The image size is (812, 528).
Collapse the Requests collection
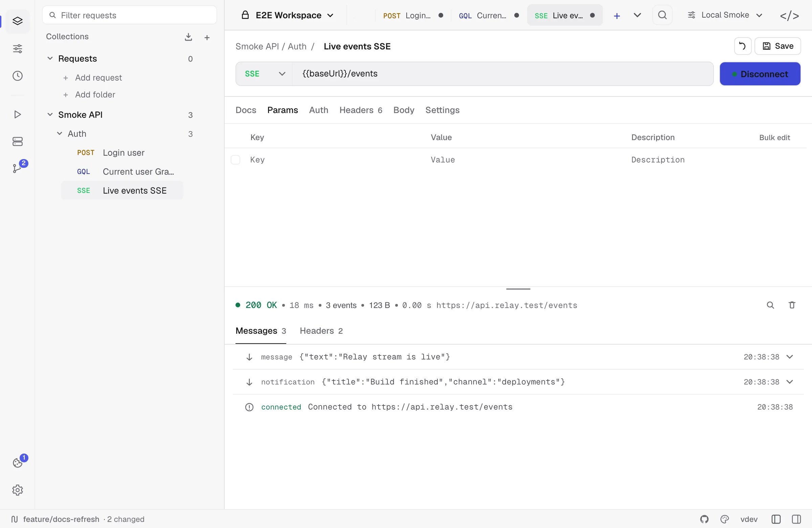(50, 58)
